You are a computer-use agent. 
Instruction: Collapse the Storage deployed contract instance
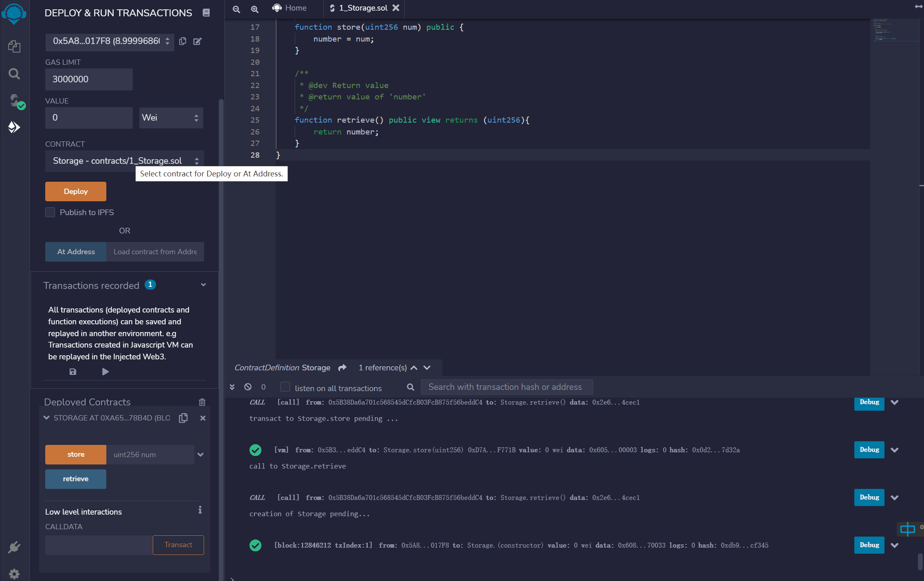46,418
